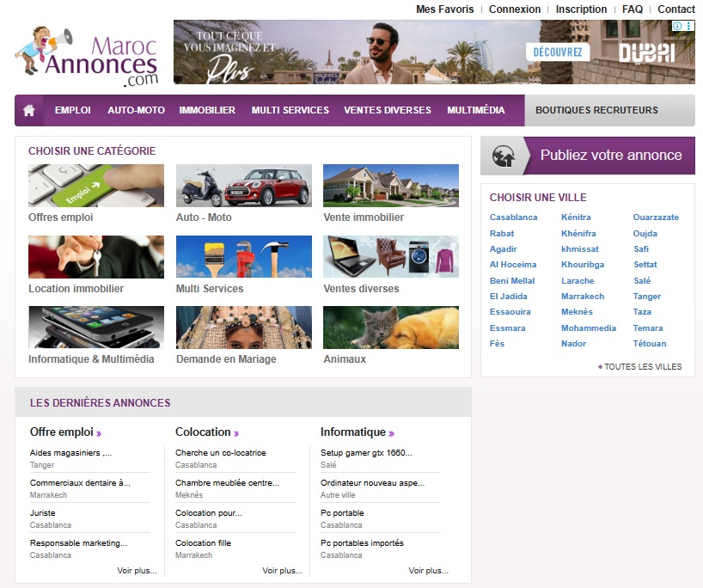The width and height of the screenshot is (703, 588).
Task: Open Commerciaux dentaire job ad
Action: [80, 483]
